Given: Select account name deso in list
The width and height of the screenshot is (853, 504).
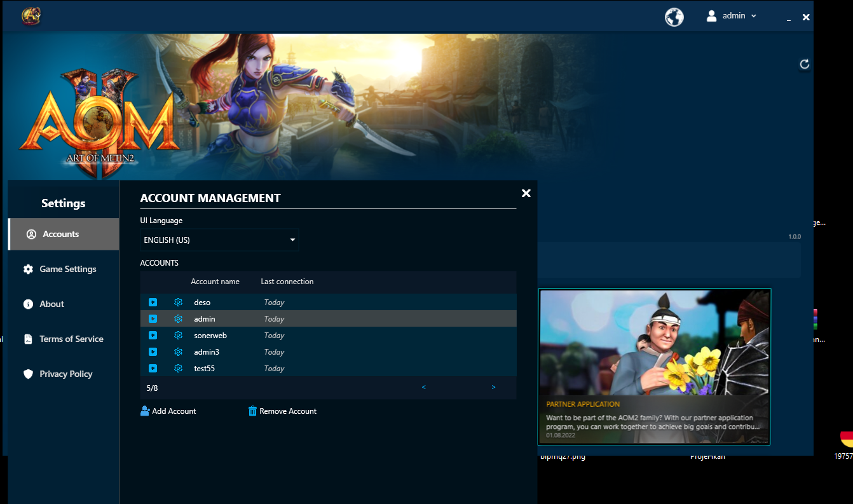Looking at the screenshot, I should [202, 303].
